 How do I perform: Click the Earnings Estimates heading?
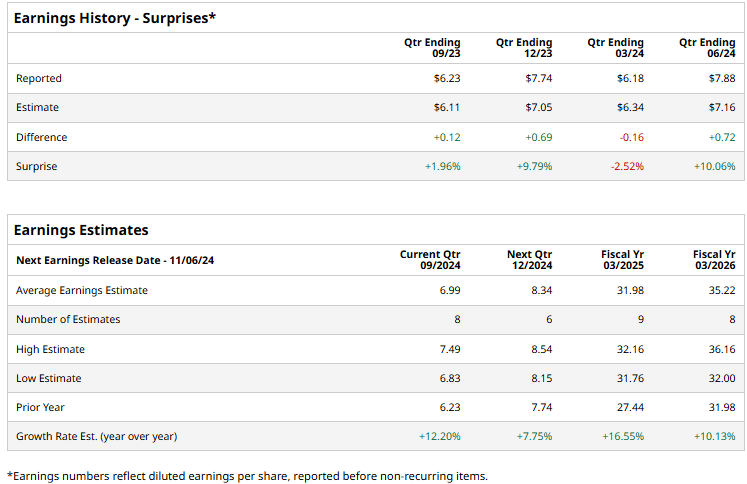81,230
